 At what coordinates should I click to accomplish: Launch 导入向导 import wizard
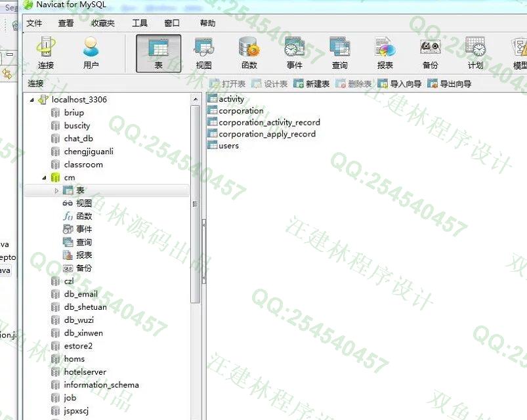click(x=399, y=83)
